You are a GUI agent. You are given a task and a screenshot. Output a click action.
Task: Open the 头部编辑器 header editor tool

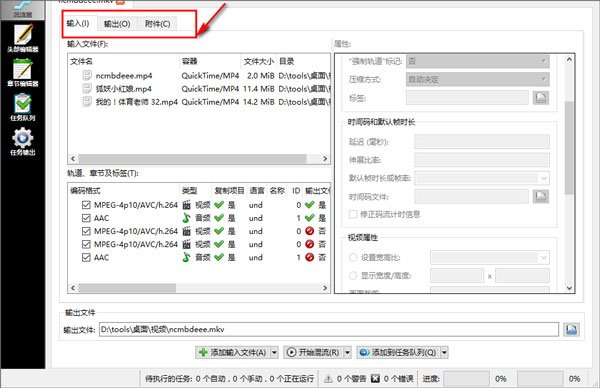[23, 38]
